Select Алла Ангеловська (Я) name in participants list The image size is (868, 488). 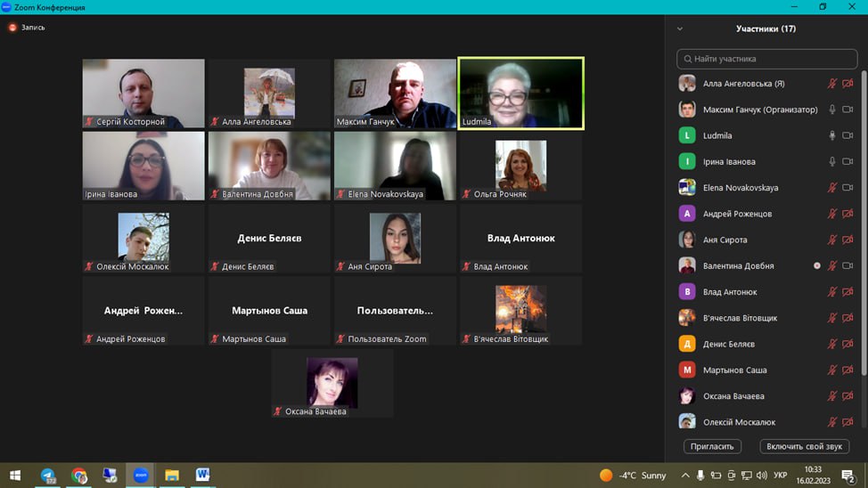coord(743,84)
